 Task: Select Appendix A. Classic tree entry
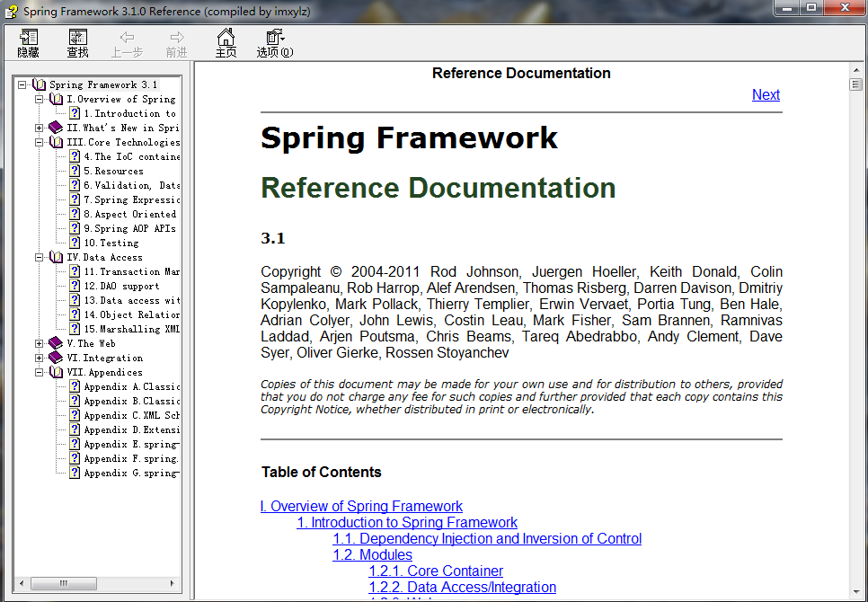pyautogui.click(x=132, y=386)
